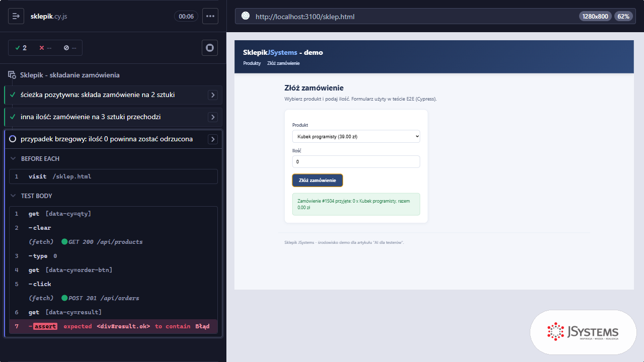This screenshot has height=362, width=644.
Task: Stop the running test
Action: 210,48
